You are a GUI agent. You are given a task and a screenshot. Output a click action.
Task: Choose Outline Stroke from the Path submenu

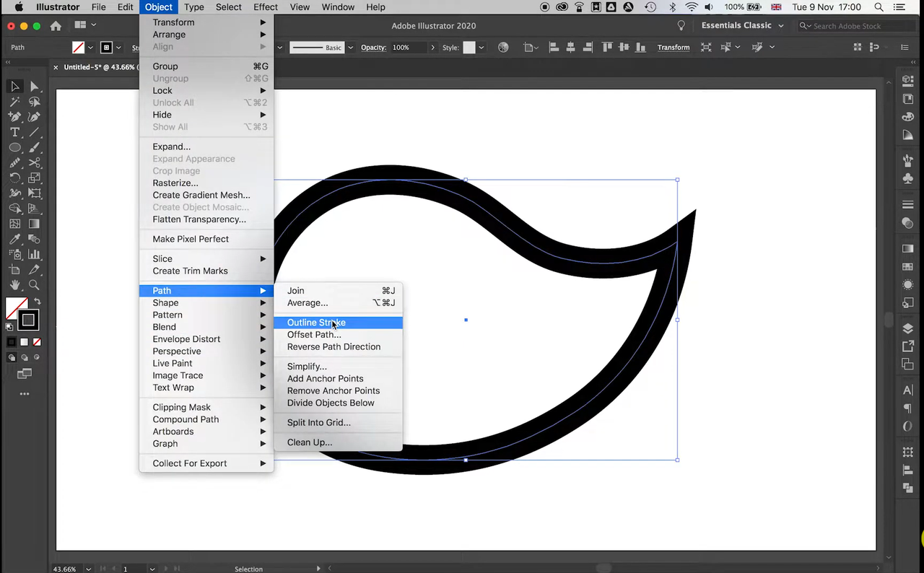(316, 323)
